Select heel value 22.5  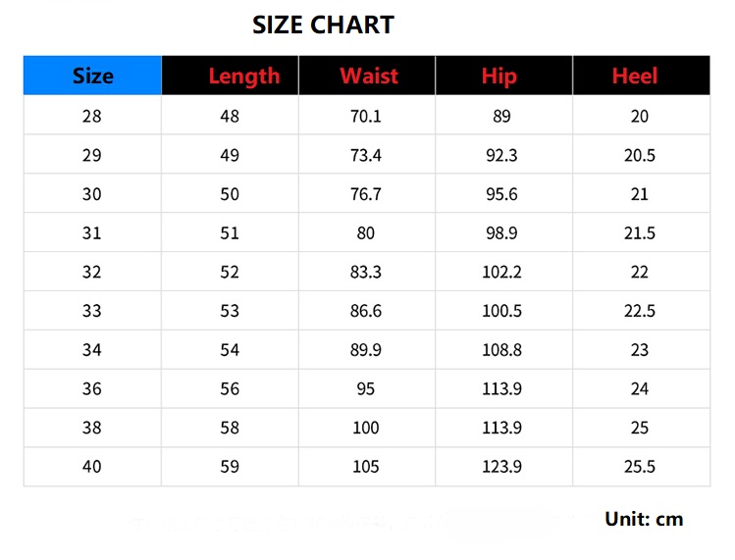click(640, 311)
